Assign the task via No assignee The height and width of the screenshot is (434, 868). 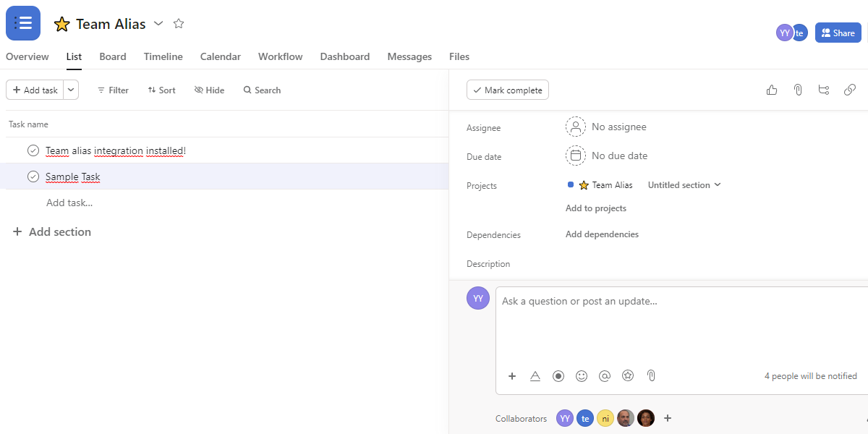[x=606, y=127]
